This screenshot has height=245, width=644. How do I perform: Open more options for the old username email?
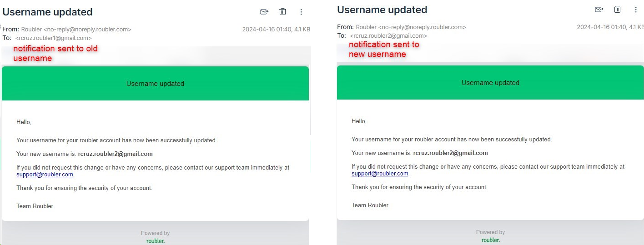[x=301, y=12]
